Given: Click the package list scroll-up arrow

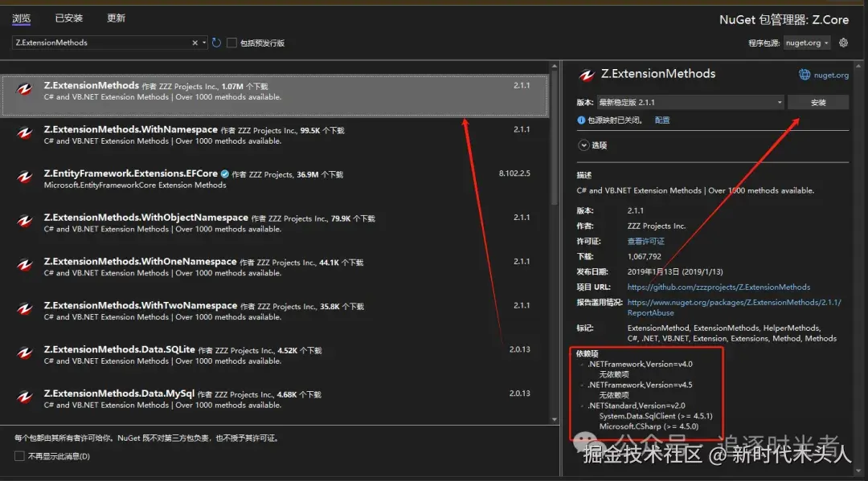Looking at the screenshot, I should tap(555, 67).
